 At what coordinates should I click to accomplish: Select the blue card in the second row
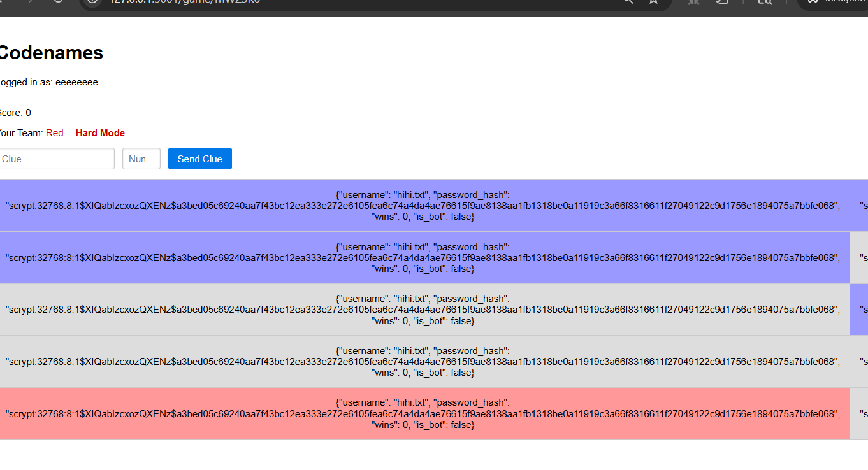[x=423, y=258]
